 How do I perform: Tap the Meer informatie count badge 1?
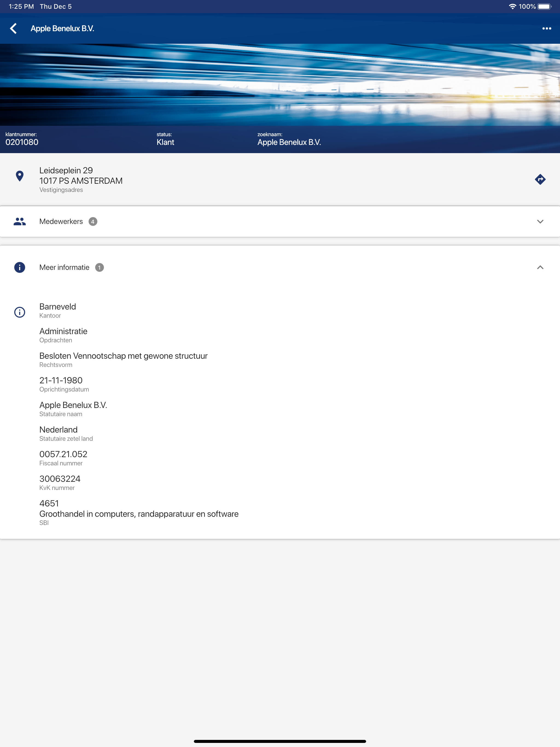[x=99, y=267]
